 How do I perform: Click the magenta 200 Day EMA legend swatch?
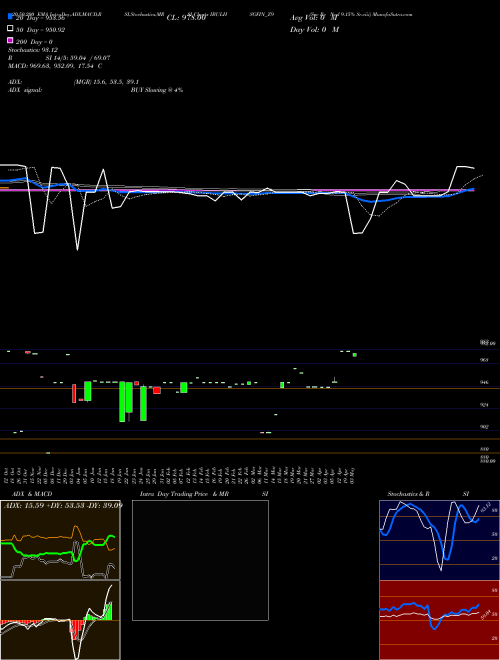pyautogui.click(x=10, y=41)
